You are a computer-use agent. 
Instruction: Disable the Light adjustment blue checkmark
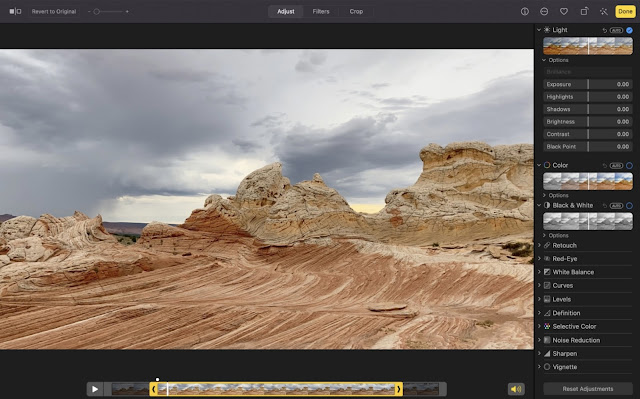tap(629, 30)
